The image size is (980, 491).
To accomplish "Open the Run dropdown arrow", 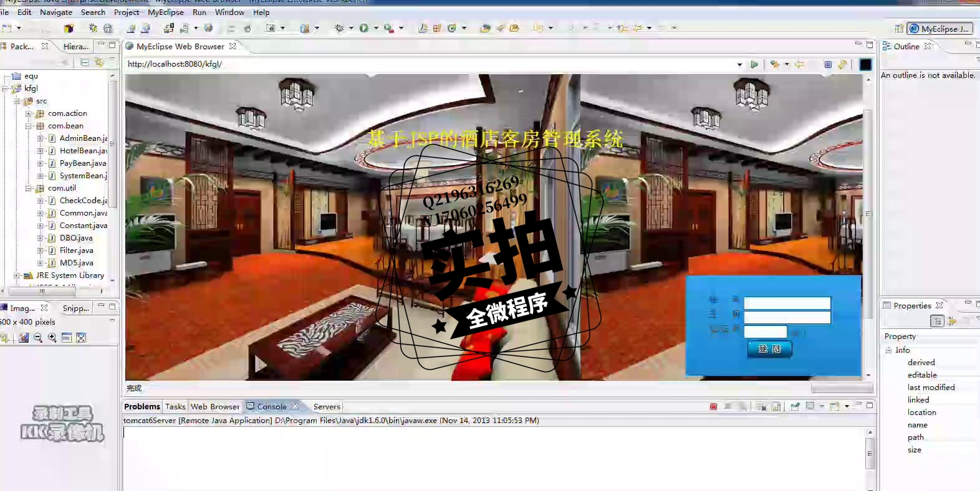I will [375, 28].
